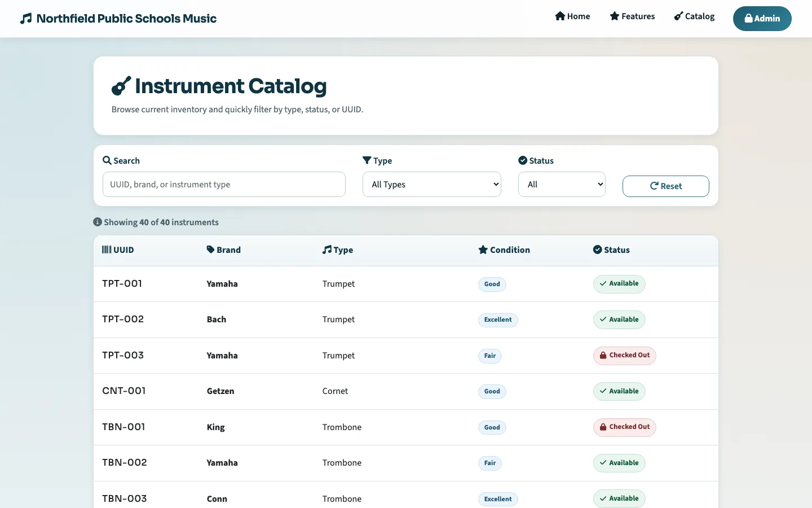Click the music note logo icon

click(26, 19)
